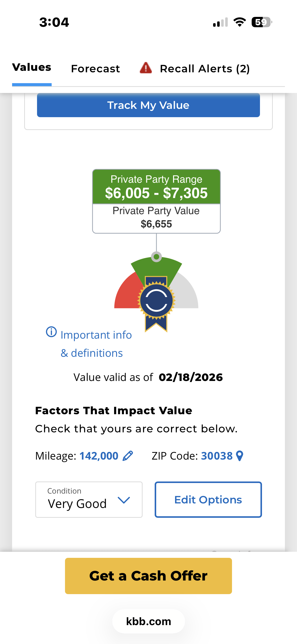The height and width of the screenshot is (644, 297).
Task: Select the Values tab
Action: click(x=32, y=68)
